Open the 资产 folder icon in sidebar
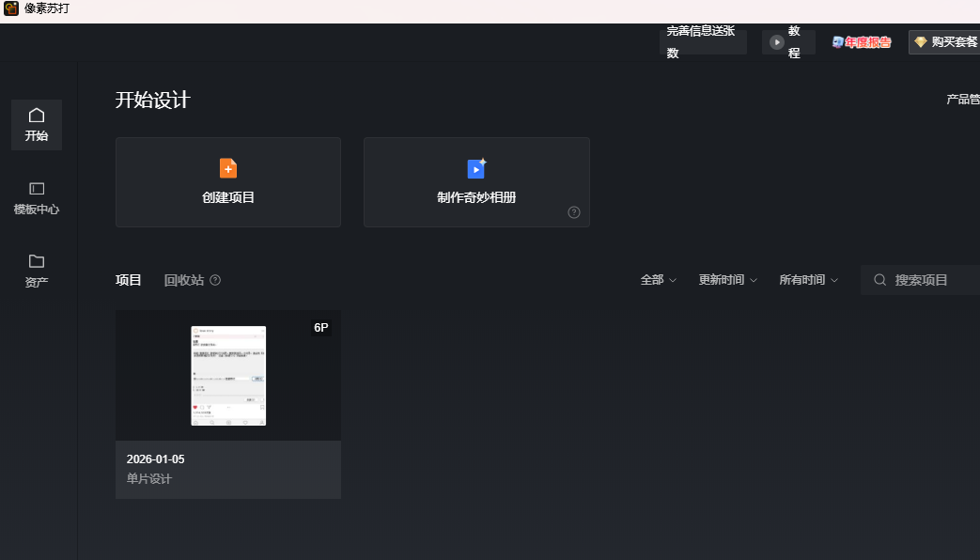This screenshot has height=560, width=980. click(37, 261)
